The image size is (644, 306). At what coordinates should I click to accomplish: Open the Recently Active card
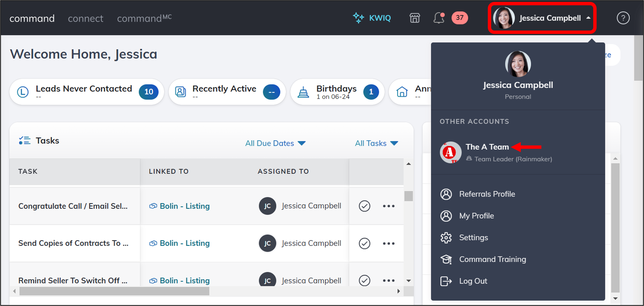[x=227, y=92]
